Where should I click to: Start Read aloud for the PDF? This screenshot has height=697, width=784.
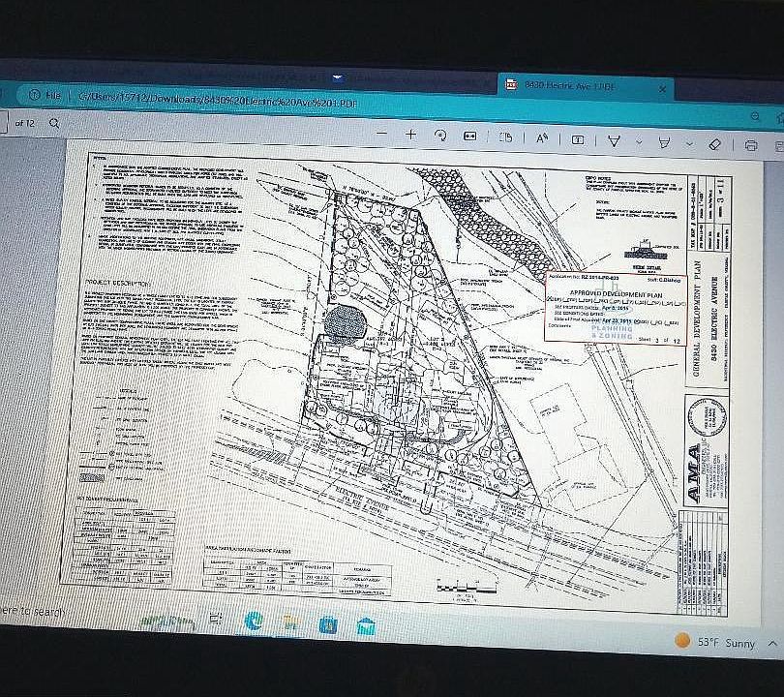pyautogui.click(x=543, y=138)
